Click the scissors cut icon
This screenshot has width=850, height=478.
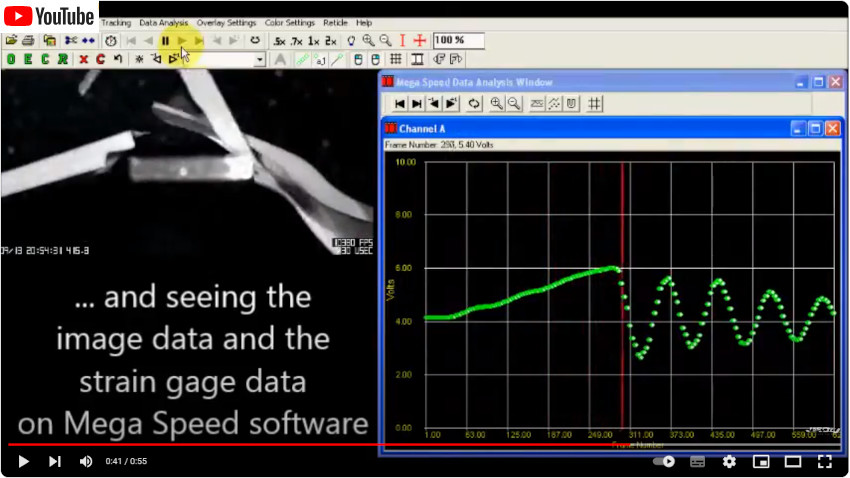(70, 40)
